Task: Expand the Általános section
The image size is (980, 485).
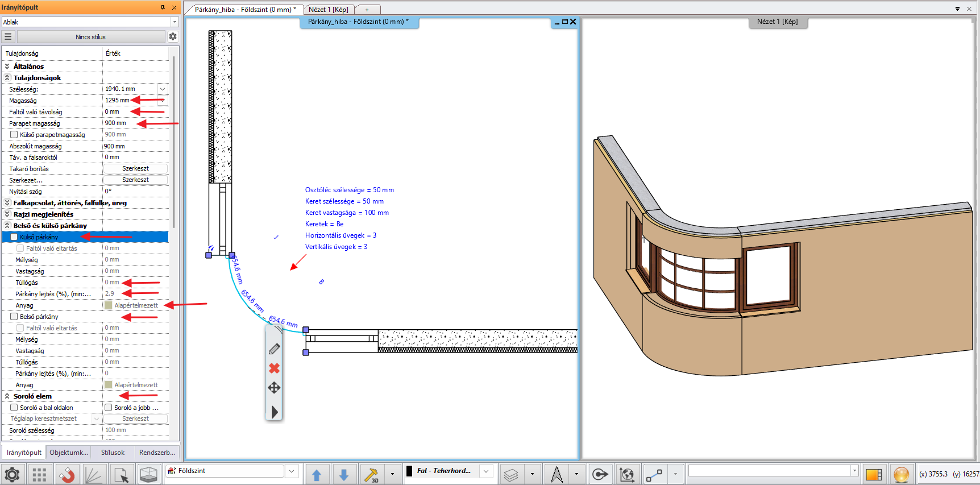Action: point(7,67)
